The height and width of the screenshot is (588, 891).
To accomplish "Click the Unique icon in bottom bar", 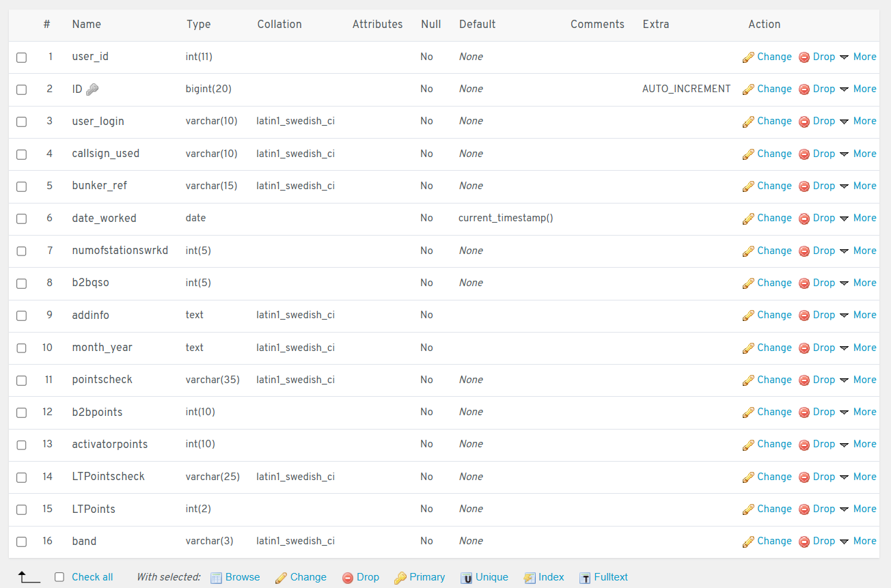I will 467,578.
